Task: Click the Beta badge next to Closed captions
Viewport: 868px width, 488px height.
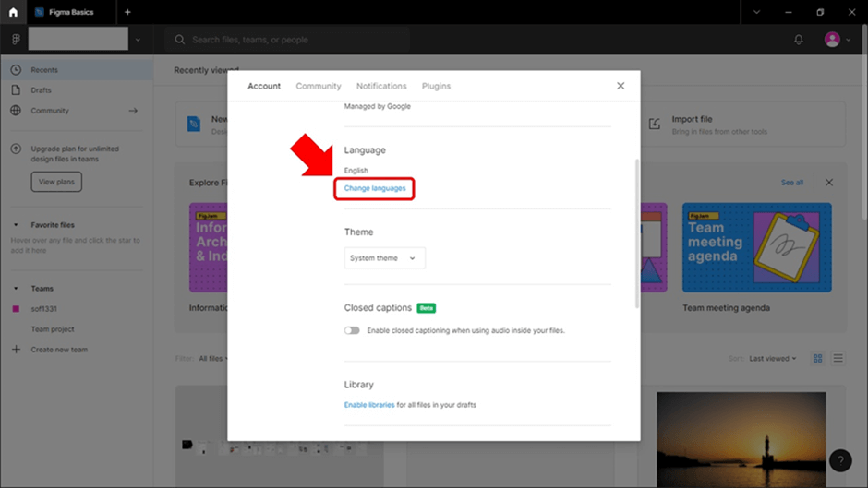Action: [x=427, y=308]
